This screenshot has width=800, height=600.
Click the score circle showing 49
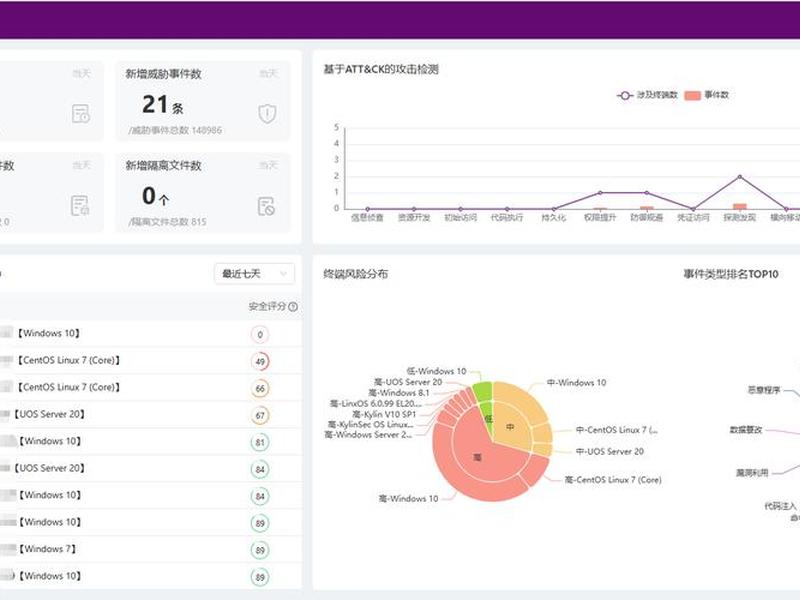point(260,362)
